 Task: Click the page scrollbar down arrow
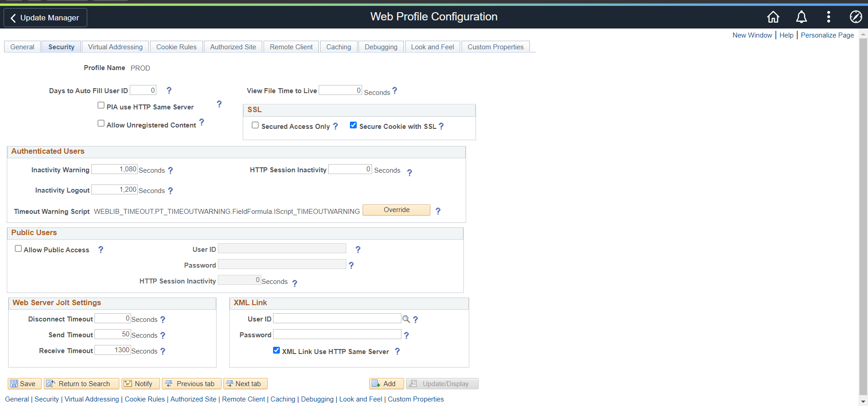coord(863,401)
